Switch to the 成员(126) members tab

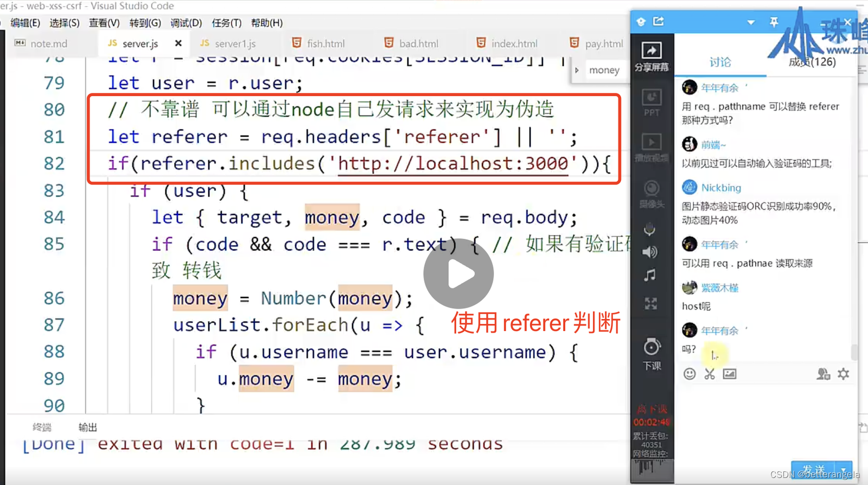[812, 62]
